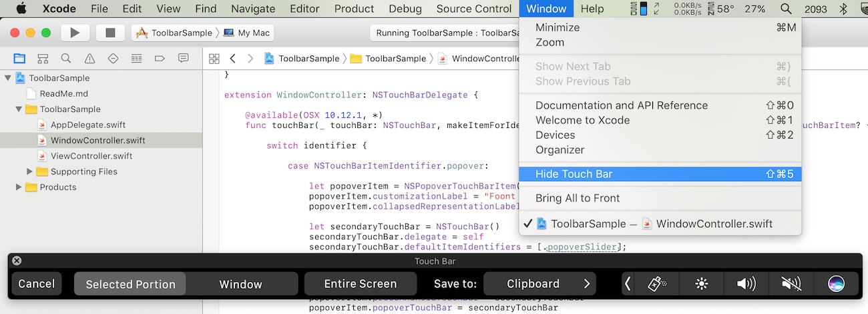Open the Product menu
The width and height of the screenshot is (868, 314).
354,9
